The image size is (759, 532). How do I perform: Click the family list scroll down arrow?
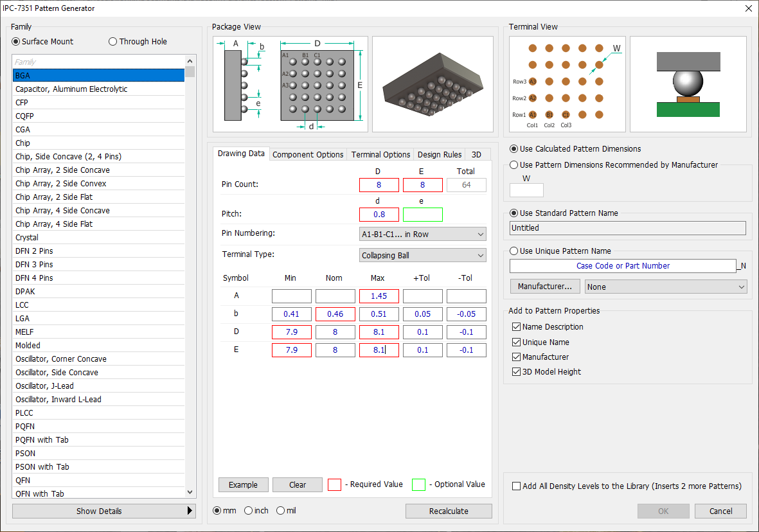(x=190, y=492)
